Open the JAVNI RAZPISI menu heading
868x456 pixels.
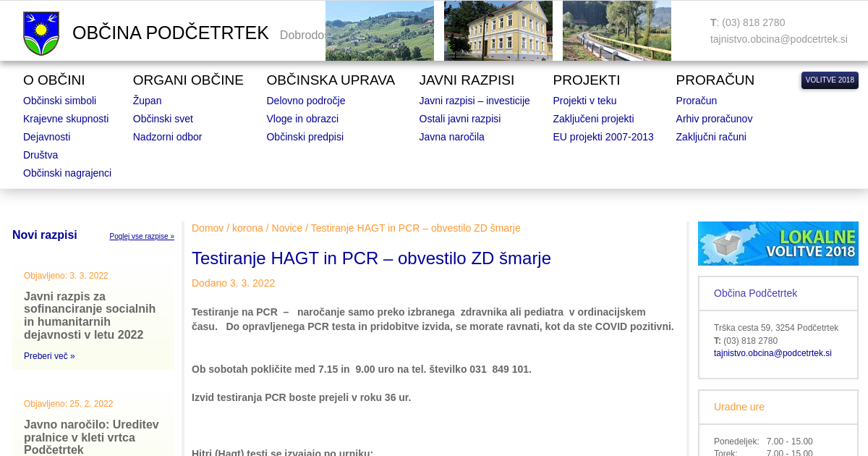pyautogui.click(x=467, y=80)
